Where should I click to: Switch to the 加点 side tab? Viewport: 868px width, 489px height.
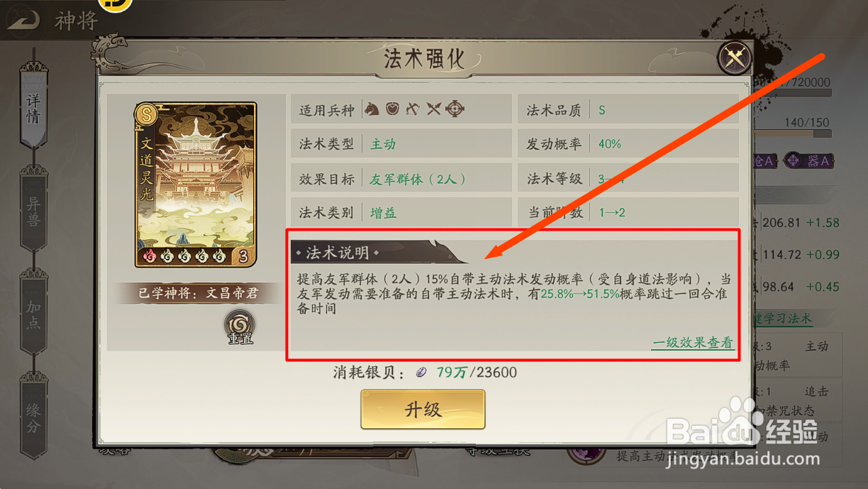point(33,313)
